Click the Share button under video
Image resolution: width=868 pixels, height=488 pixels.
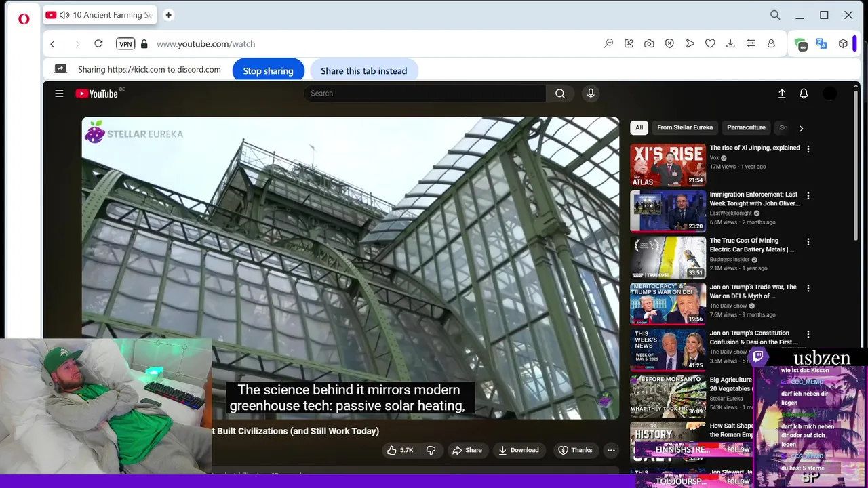click(x=467, y=450)
